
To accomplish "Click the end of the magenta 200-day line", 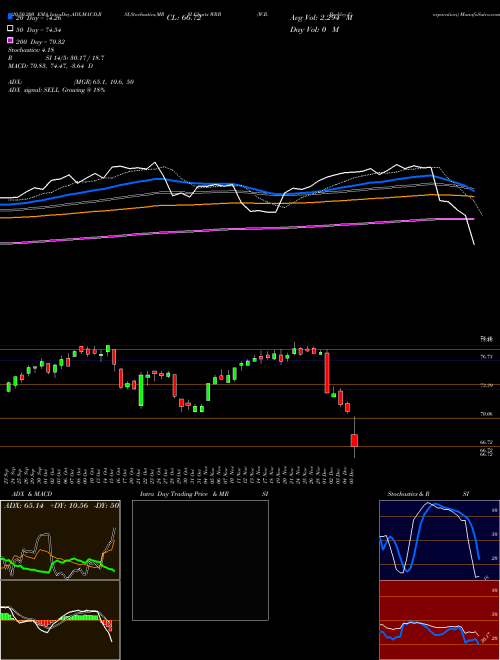I will 474,219.
